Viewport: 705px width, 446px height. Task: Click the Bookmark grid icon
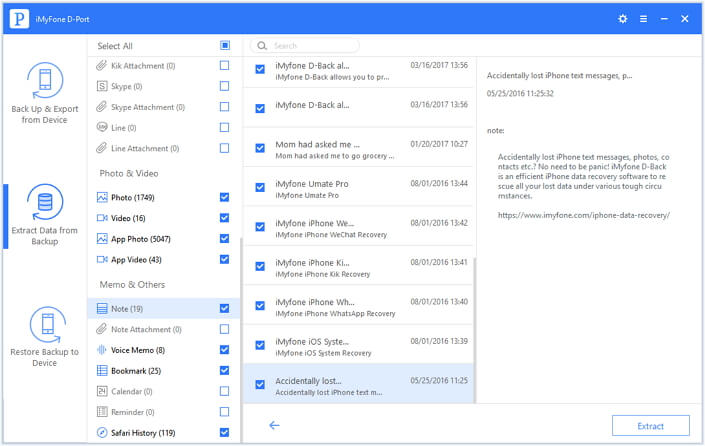point(102,370)
